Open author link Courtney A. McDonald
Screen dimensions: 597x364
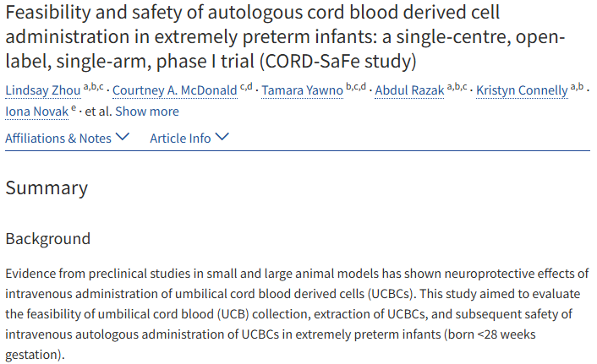[175, 90]
